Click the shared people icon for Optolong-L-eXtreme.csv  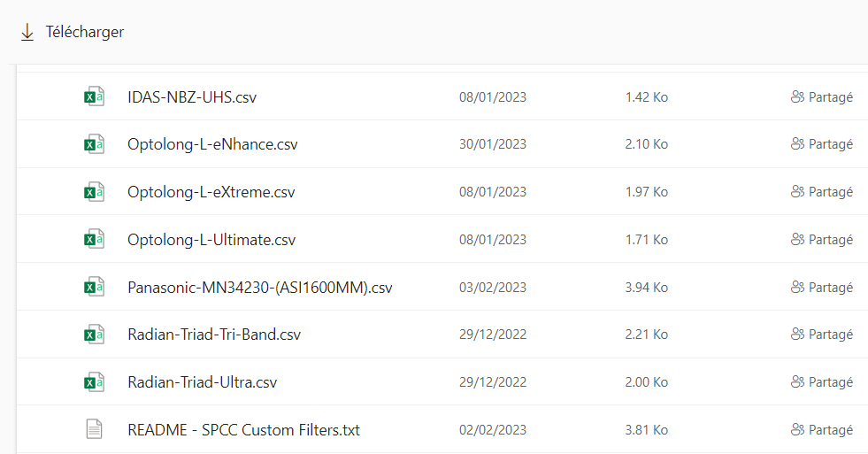click(797, 191)
